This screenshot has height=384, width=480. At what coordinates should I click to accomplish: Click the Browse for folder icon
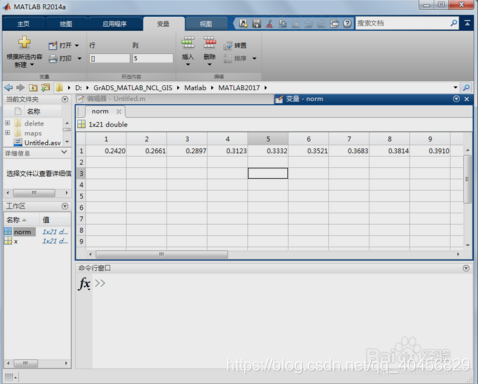tap(45, 88)
